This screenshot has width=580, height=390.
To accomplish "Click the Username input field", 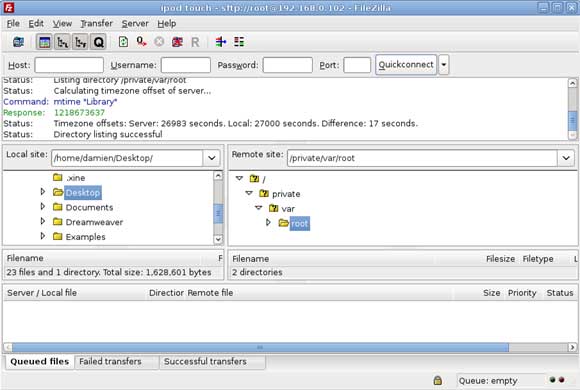I will pyautogui.click(x=186, y=65).
